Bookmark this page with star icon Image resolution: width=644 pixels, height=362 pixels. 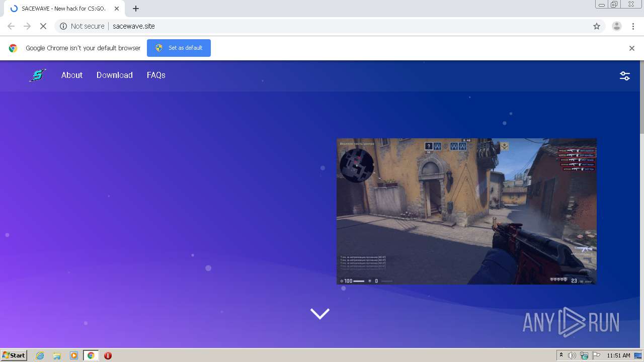[597, 26]
